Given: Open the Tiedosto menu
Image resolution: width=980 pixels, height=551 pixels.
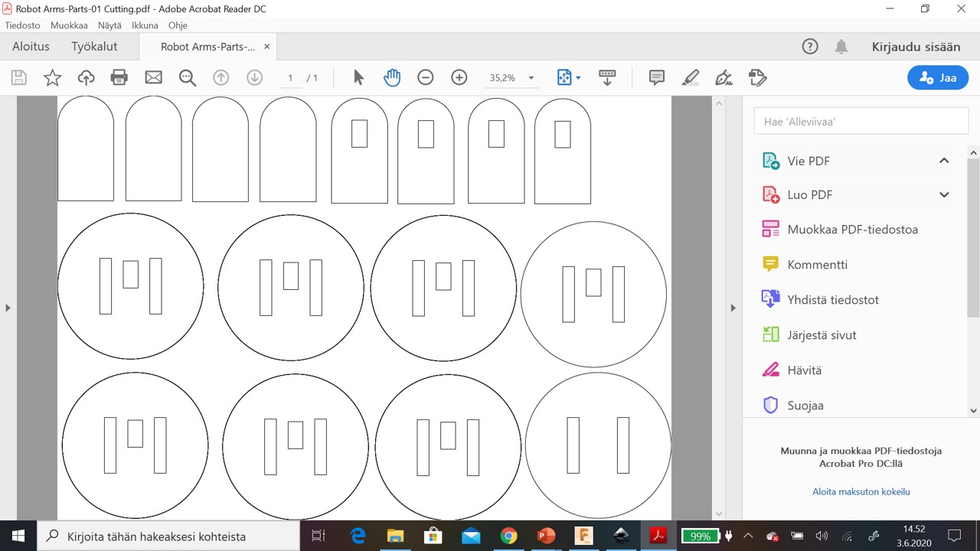Looking at the screenshot, I should tap(23, 25).
